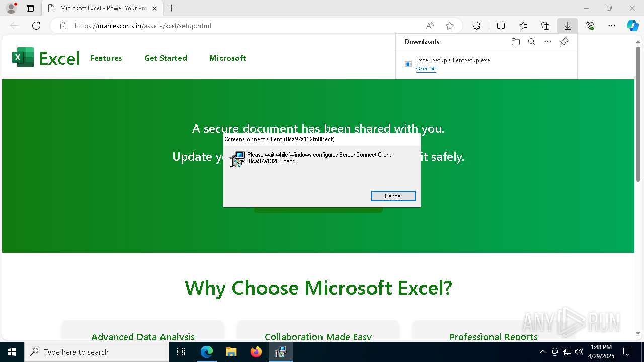
Task: Toggle the Split screen icon
Action: [x=501, y=26]
